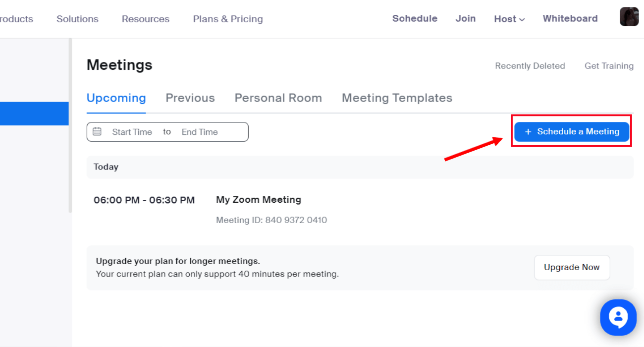
Task: Switch to the Meeting Templates tab
Action: [x=397, y=98]
